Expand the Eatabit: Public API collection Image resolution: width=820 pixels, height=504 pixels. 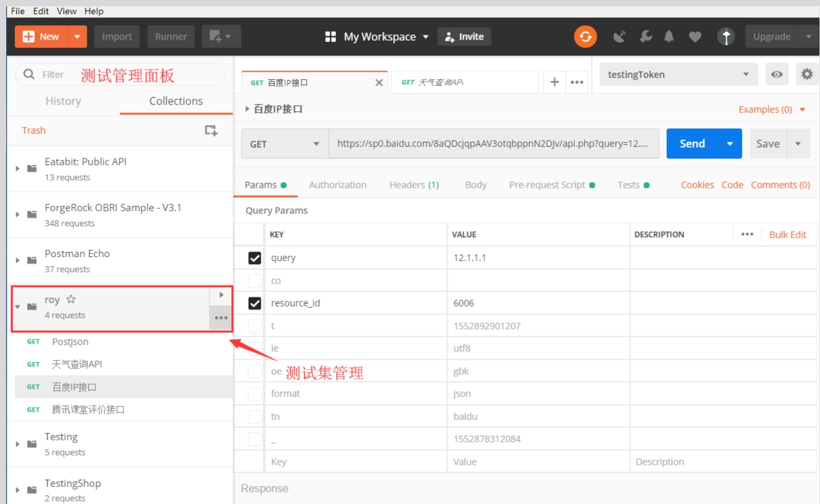coord(17,169)
